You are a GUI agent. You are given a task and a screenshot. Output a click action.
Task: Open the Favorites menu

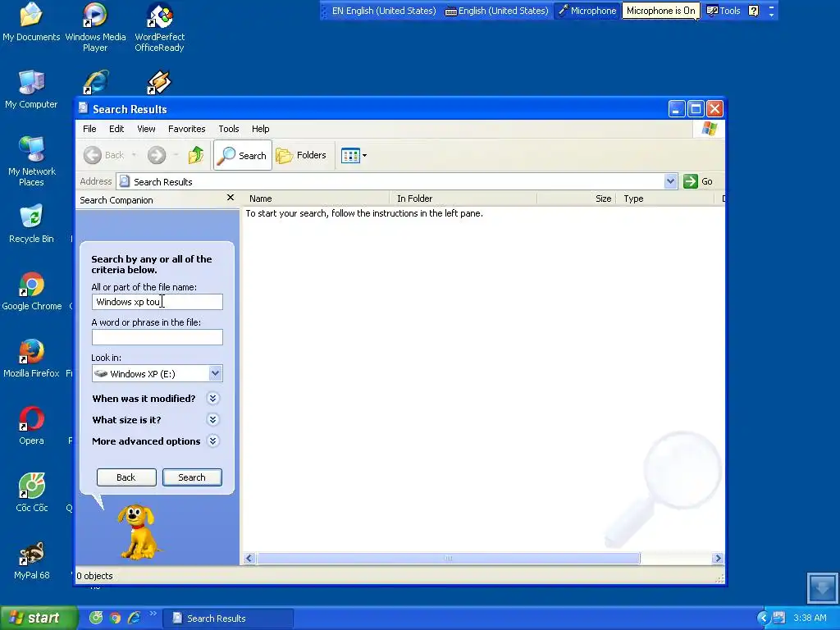(x=186, y=129)
